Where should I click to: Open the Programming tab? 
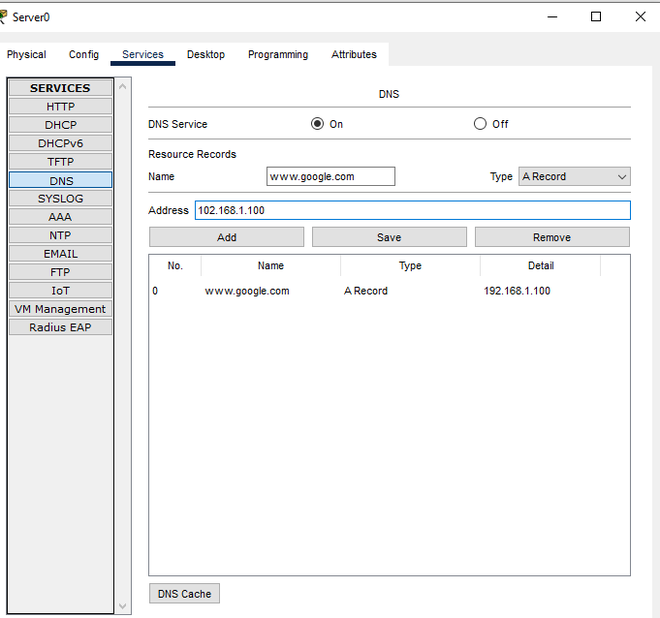point(278,54)
